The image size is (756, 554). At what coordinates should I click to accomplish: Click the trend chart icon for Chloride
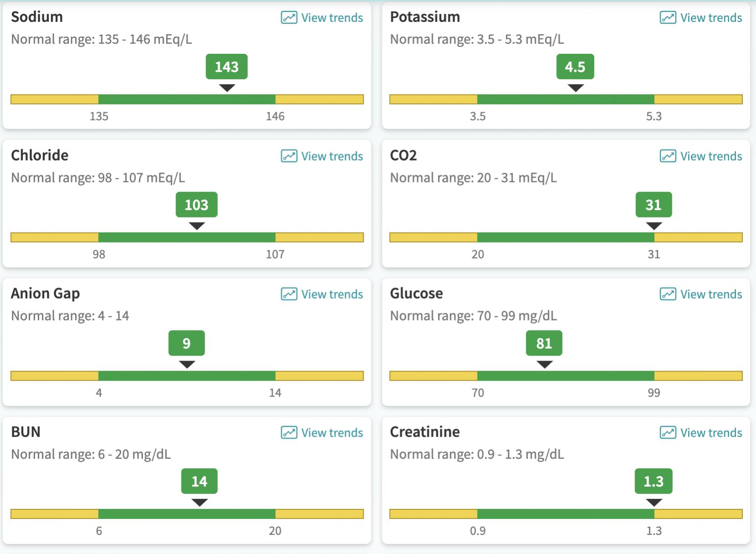[289, 156]
